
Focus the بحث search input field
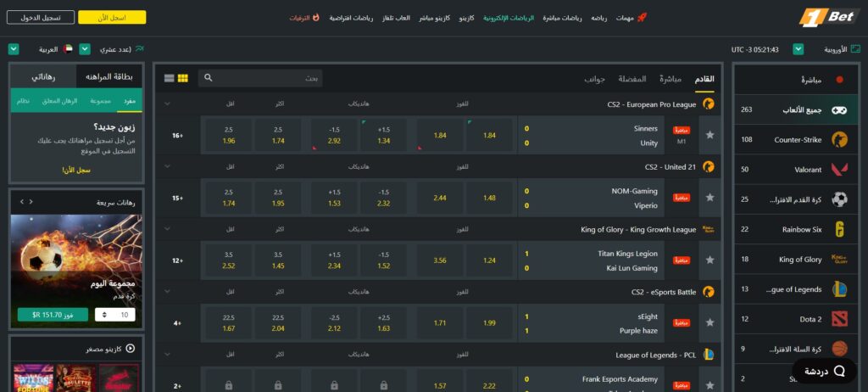click(x=260, y=78)
